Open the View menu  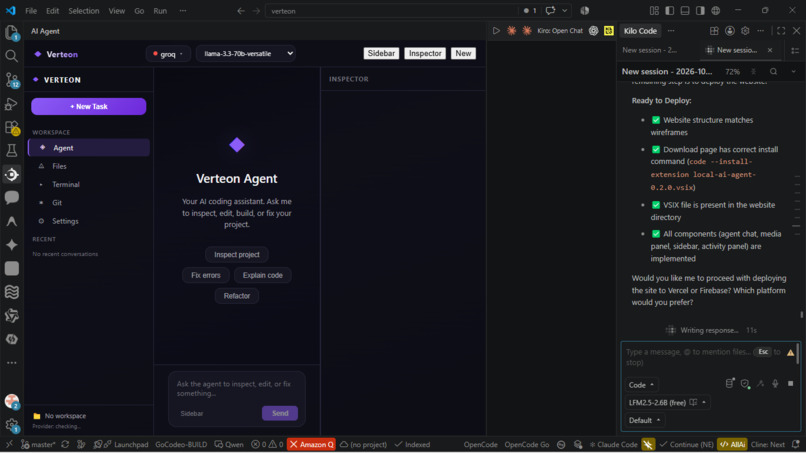pos(117,11)
